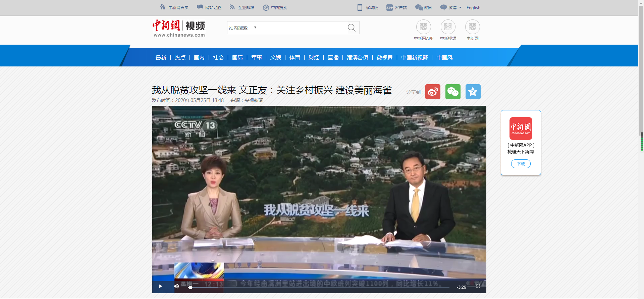Click the 下载 download button
Image resolution: width=644 pixels, height=299 pixels.
pyautogui.click(x=521, y=164)
